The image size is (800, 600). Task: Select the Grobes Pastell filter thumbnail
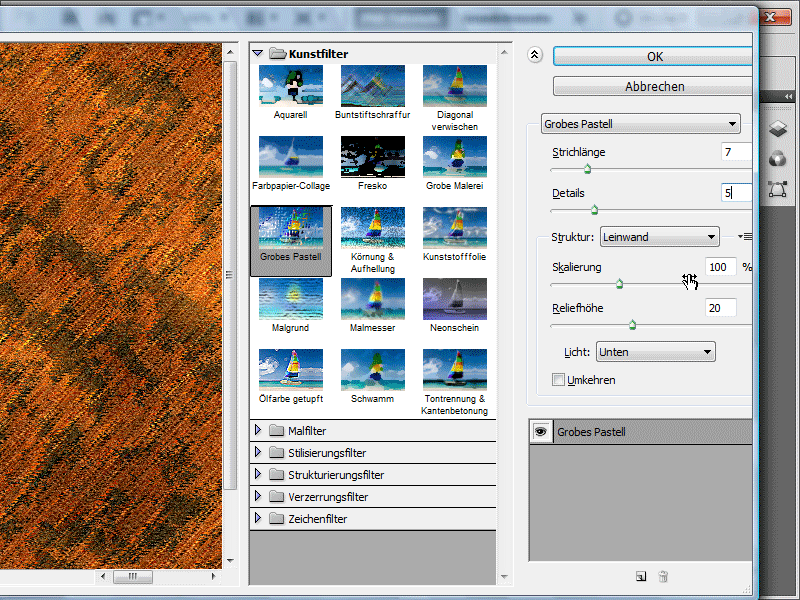tap(290, 228)
